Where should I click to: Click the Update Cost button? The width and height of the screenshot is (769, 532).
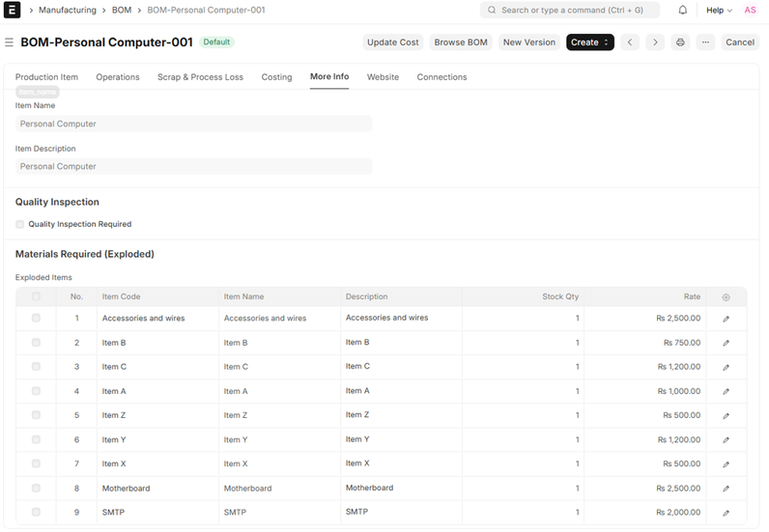coord(393,42)
